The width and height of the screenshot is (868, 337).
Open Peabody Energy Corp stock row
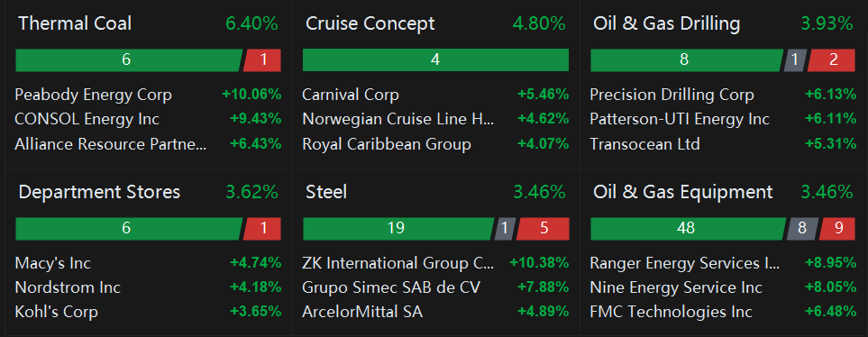(149, 95)
